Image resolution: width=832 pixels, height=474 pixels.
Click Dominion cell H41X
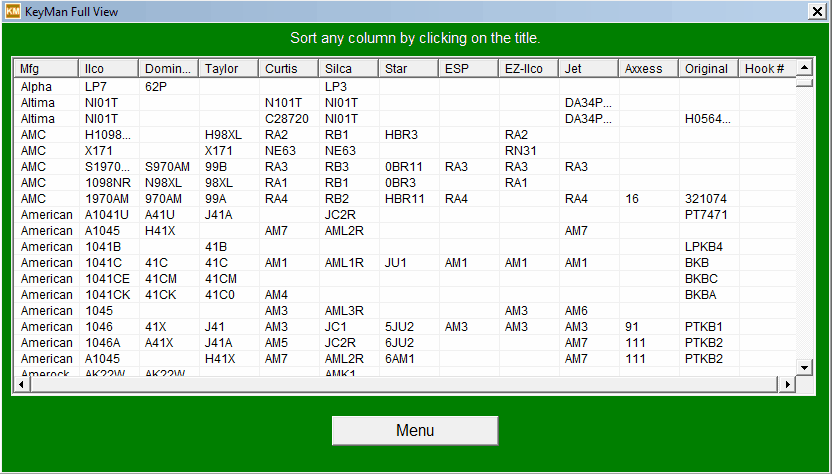(160, 230)
